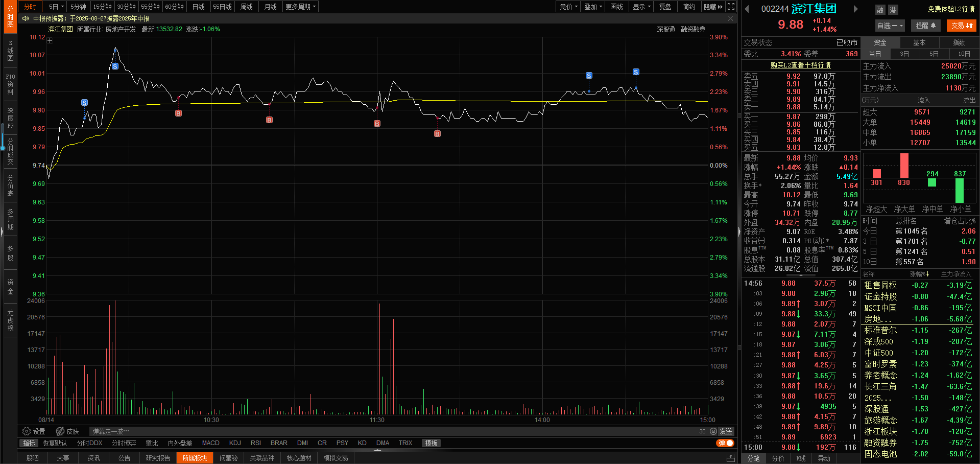Click the danmaku comment input field
This screenshot has width=980, height=464.
[393, 431]
